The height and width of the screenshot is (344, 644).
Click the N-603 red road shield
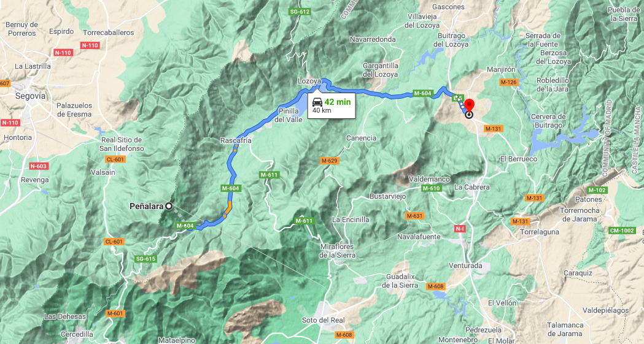point(38,166)
